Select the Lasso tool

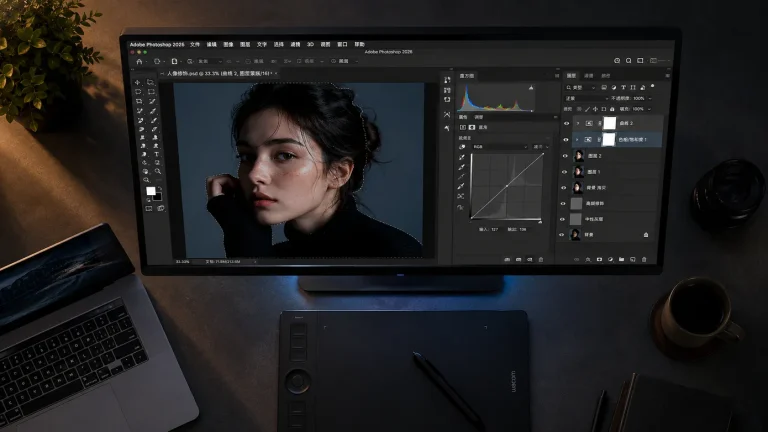(138, 92)
